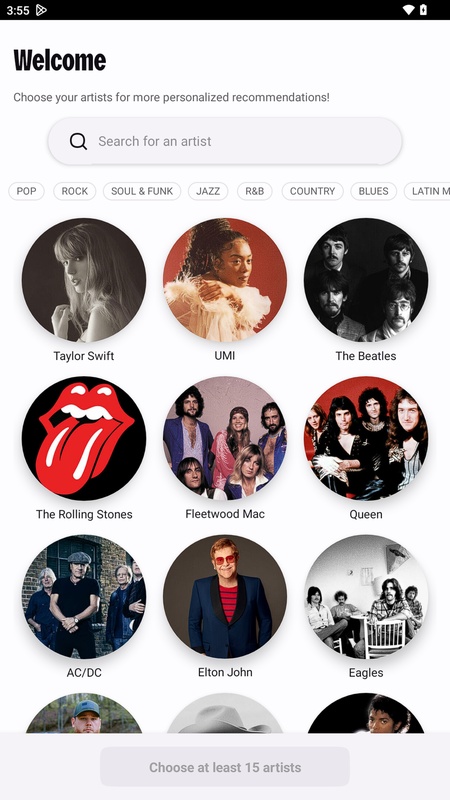Add Fleetwood Mac to chosen artists
Image resolution: width=450 pixels, height=800 pixels.
[225, 438]
